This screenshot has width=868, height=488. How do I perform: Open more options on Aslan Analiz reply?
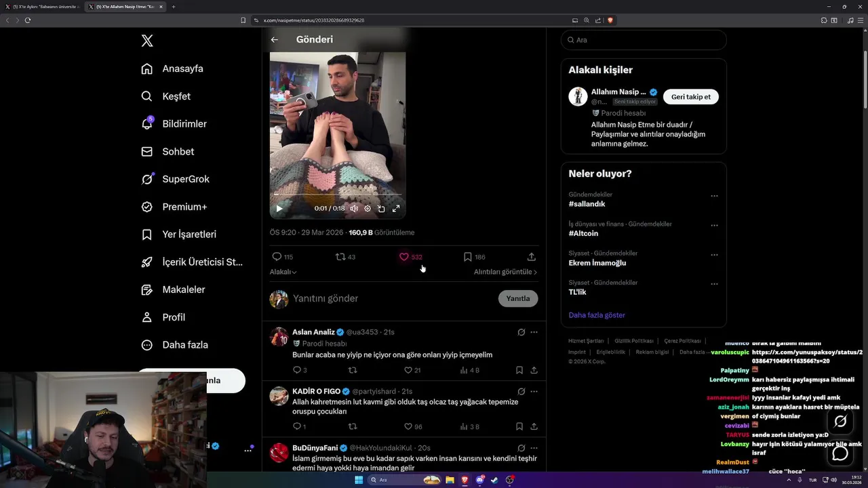534,332
